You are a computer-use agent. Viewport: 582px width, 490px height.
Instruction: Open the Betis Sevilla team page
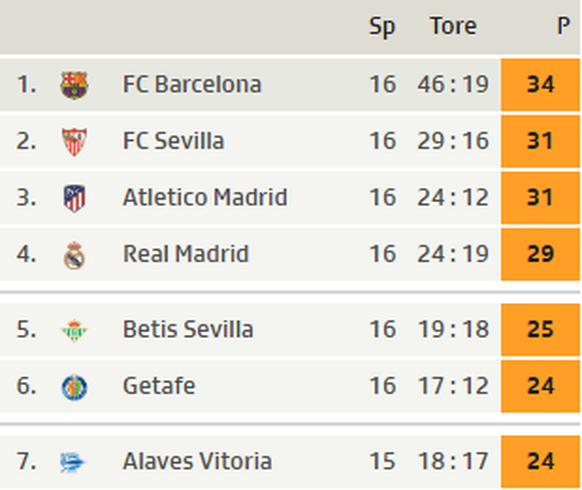click(188, 329)
